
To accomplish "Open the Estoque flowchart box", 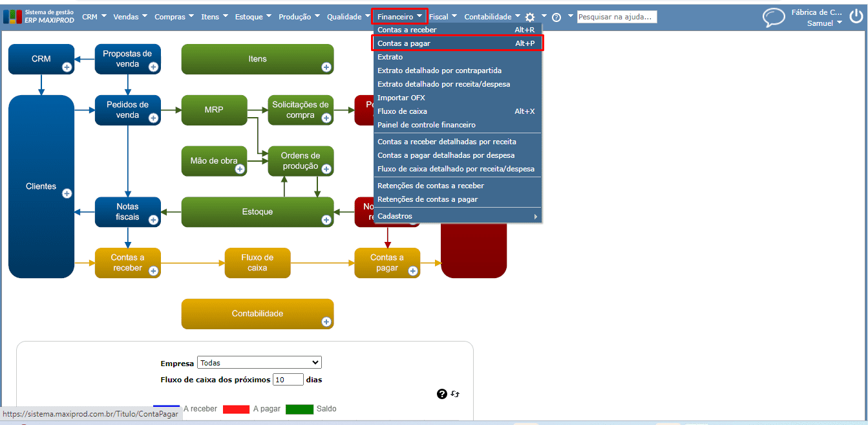I will (x=257, y=212).
